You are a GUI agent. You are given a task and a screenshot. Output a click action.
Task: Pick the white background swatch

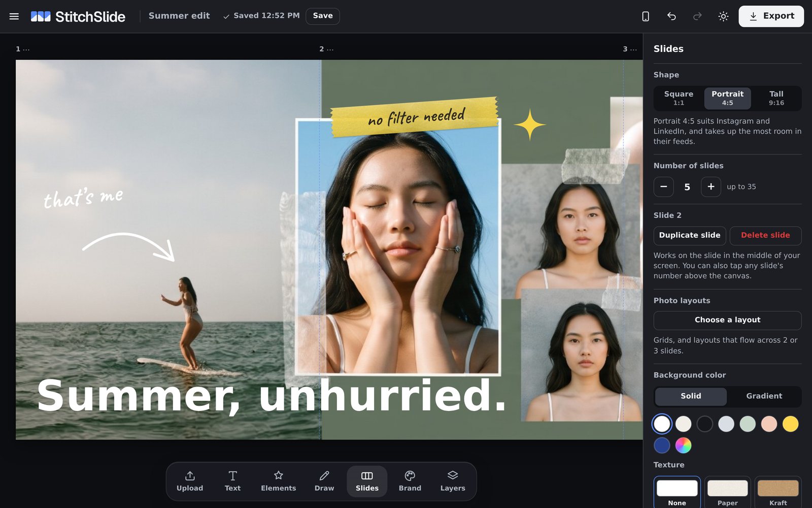pyautogui.click(x=662, y=424)
